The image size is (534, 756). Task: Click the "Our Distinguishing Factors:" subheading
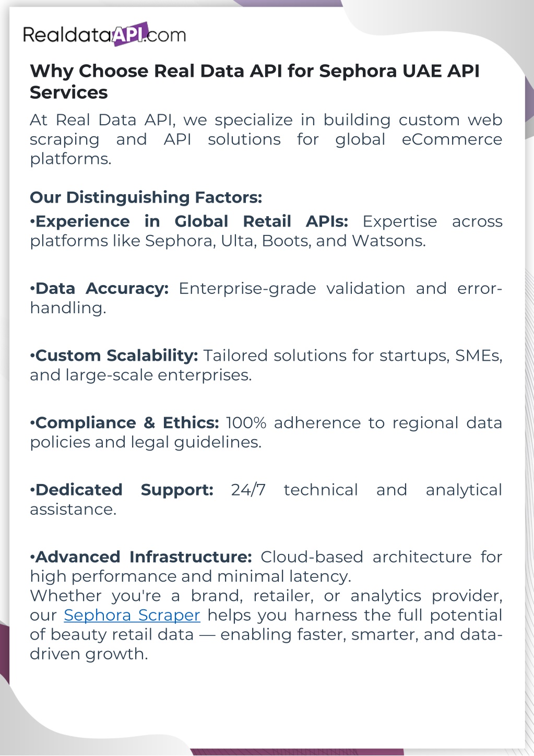(146, 197)
